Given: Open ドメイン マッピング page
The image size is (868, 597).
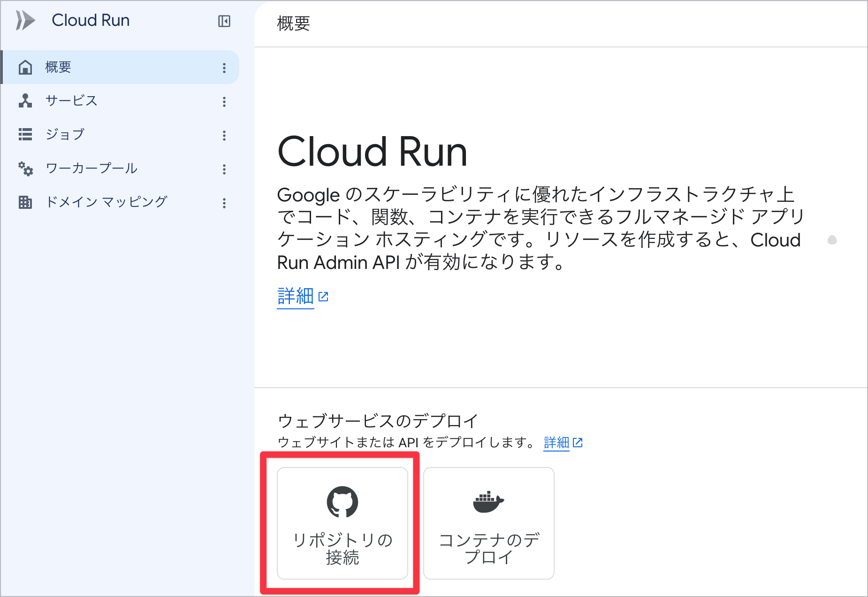Looking at the screenshot, I should tap(121, 202).
